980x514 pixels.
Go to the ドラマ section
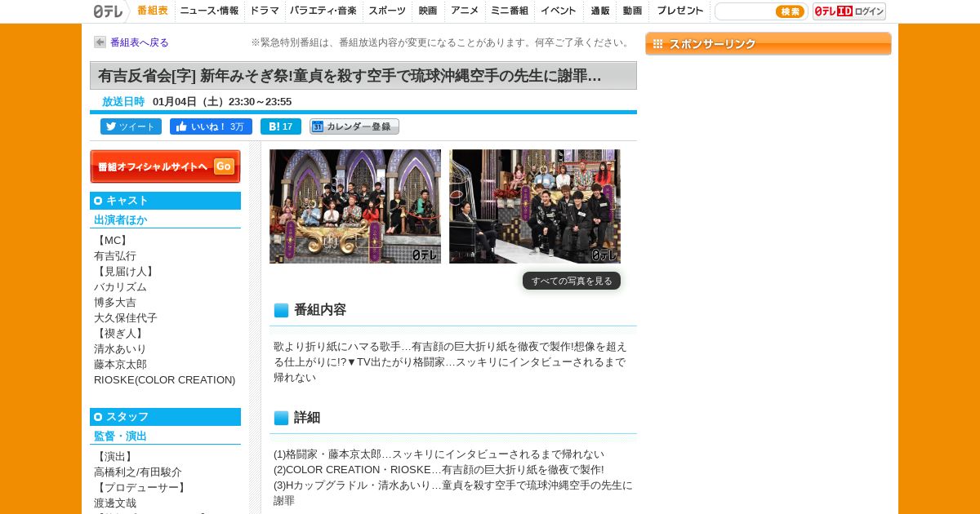pos(264,11)
